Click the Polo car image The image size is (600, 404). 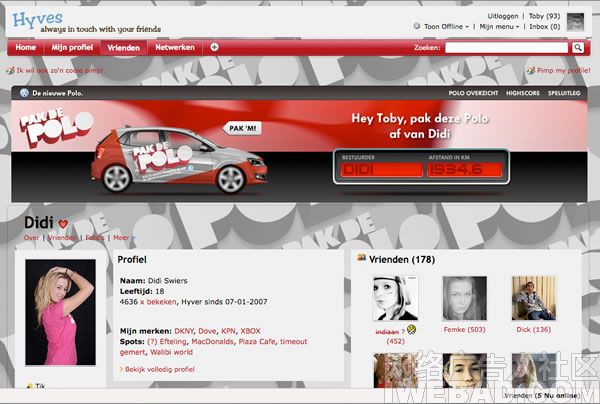click(x=179, y=160)
